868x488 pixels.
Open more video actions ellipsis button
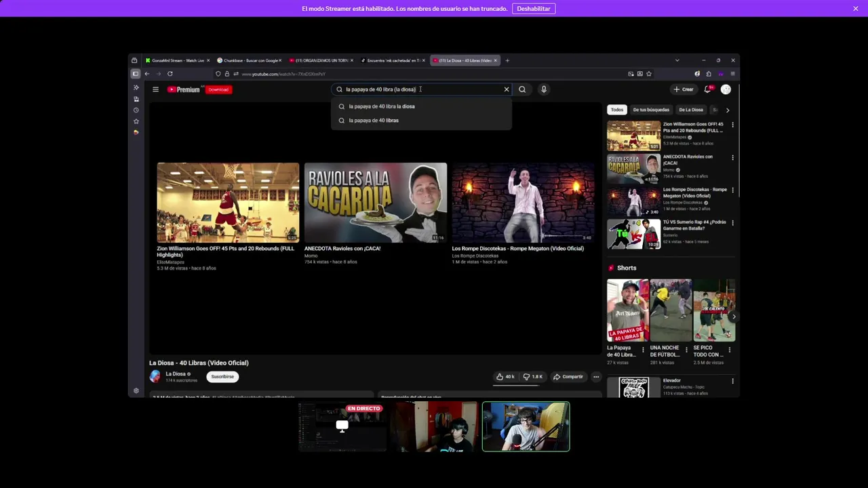click(x=596, y=377)
